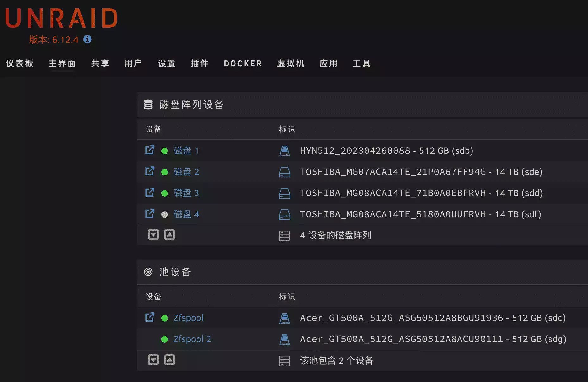Click the hard drive icon for TOSHIBA sde
588x382 pixels.
tap(285, 172)
